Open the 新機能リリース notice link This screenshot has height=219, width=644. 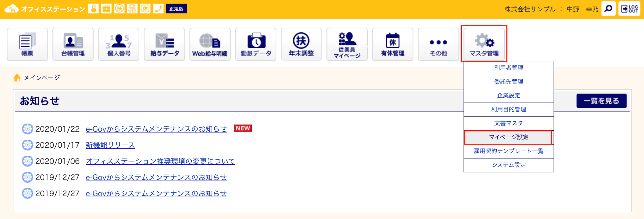110,145
